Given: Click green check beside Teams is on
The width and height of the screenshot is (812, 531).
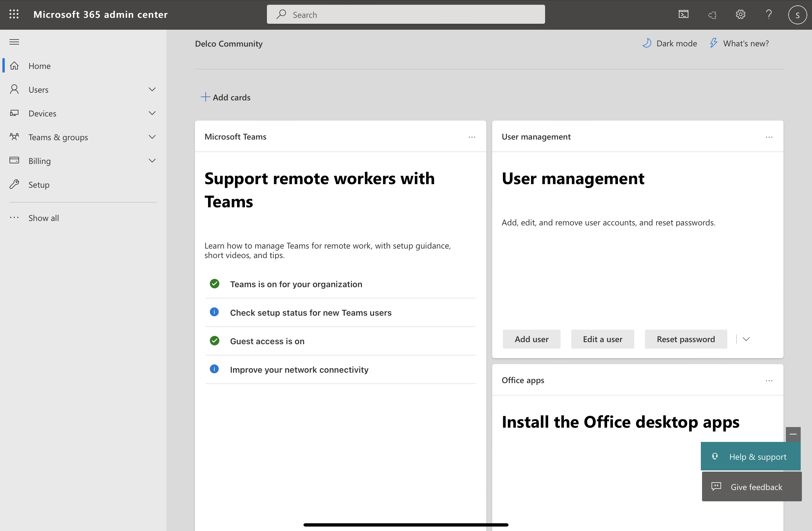Looking at the screenshot, I should (x=215, y=284).
